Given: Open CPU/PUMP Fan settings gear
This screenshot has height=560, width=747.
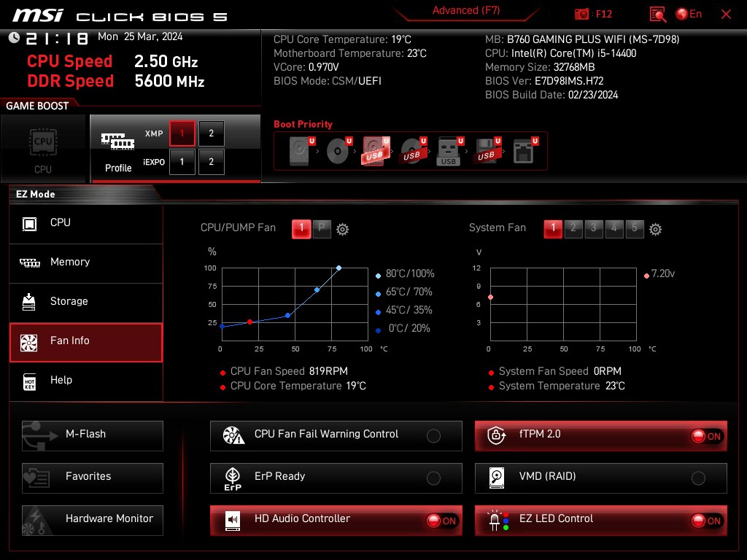Looking at the screenshot, I should coord(343,230).
